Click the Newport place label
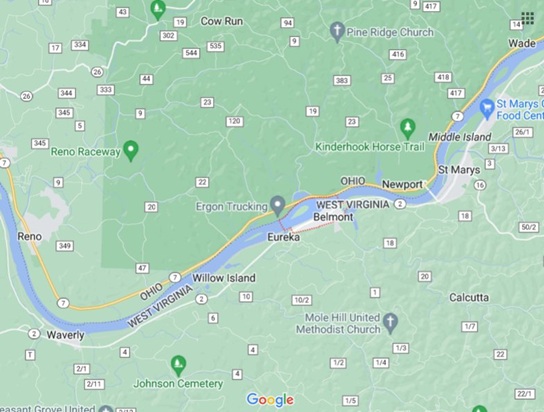 coord(402,184)
